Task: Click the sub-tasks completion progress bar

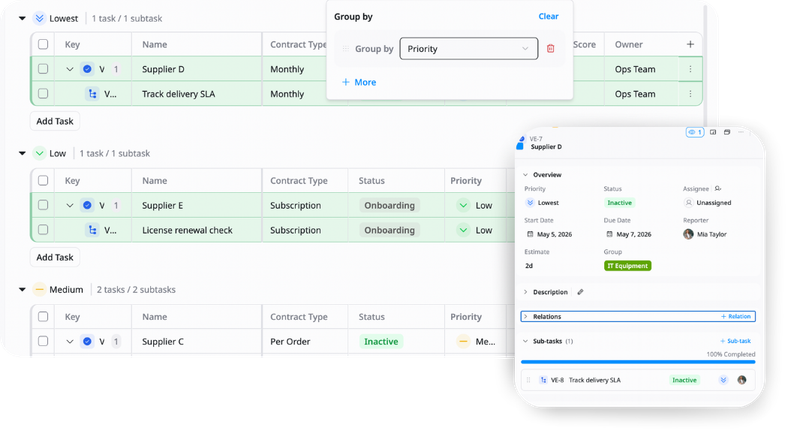Action: click(x=638, y=362)
